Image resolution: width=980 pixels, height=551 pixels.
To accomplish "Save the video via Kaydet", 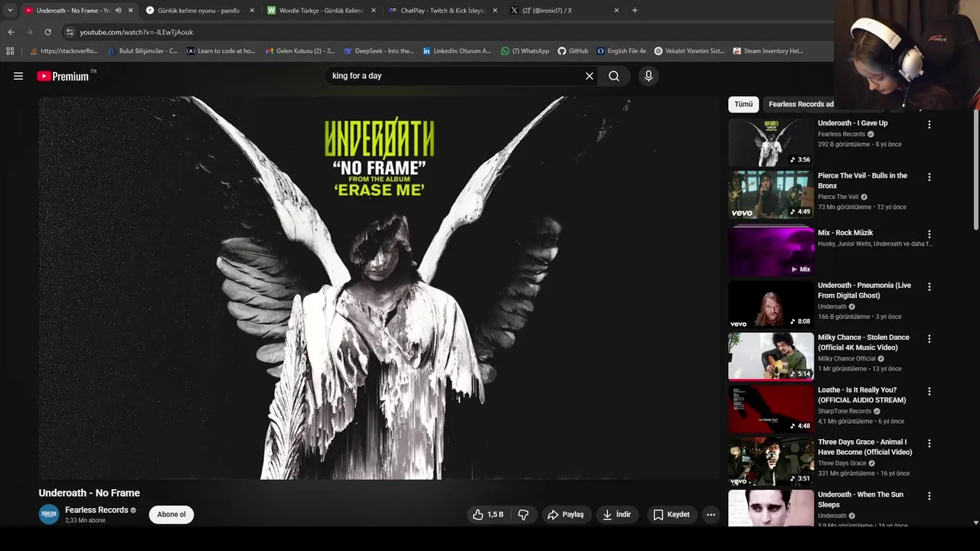I will 671,514.
